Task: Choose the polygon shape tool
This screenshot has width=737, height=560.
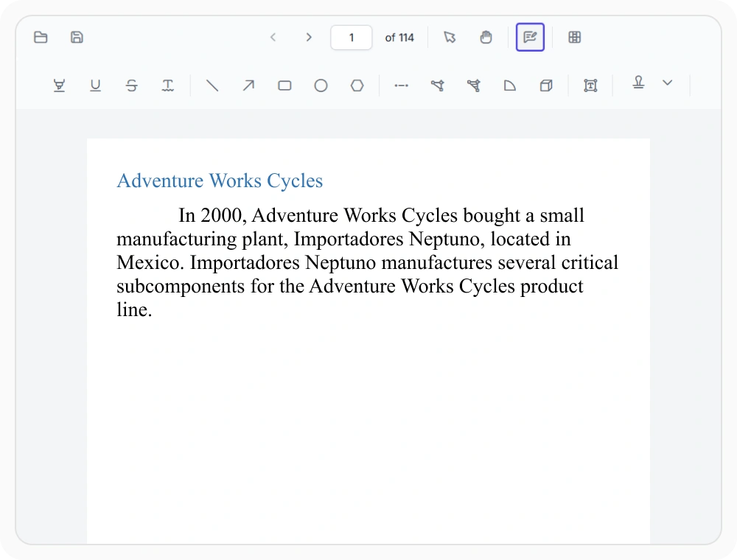Action: click(x=357, y=85)
